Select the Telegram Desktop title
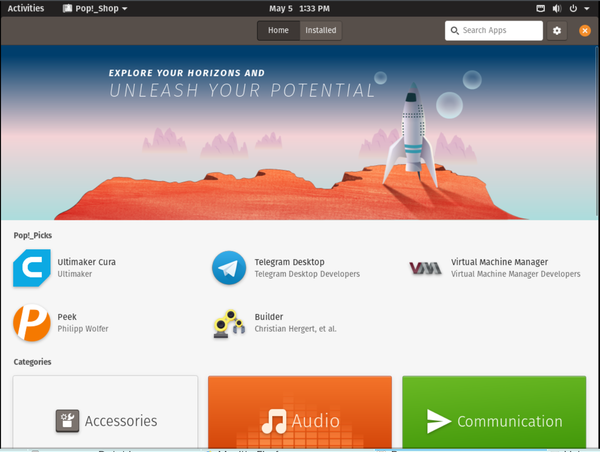The height and width of the screenshot is (452, 600). click(x=289, y=262)
